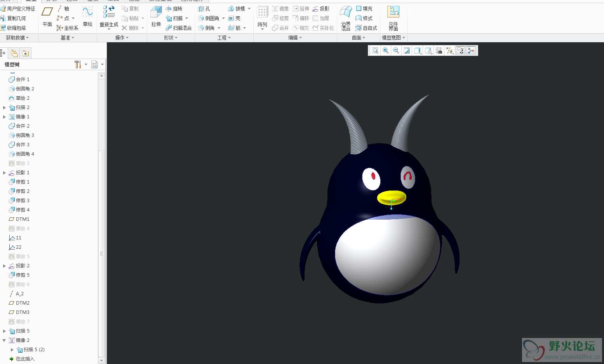Click 在此插入 (Insert Here) marker
The width and height of the screenshot is (604, 364).
coord(22,359)
